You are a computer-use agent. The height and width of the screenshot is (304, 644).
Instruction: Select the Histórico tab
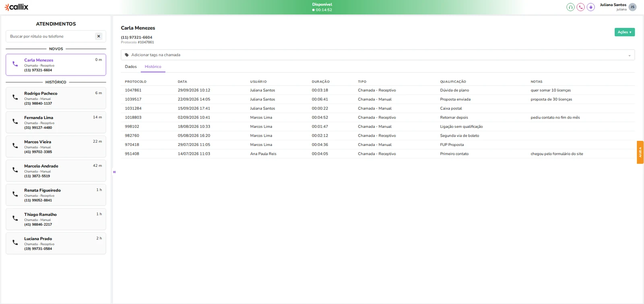tap(153, 67)
